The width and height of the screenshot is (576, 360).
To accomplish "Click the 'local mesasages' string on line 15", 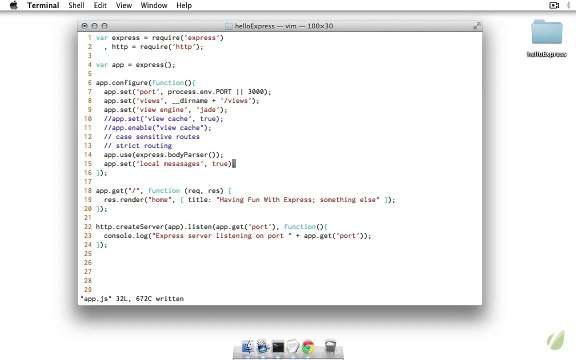I will [x=170, y=164].
